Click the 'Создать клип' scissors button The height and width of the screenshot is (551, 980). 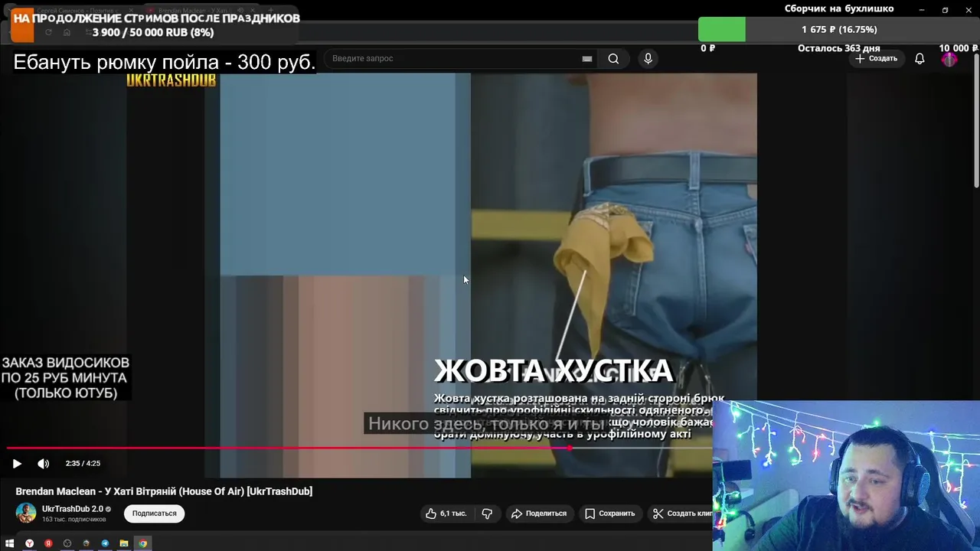(x=681, y=514)
